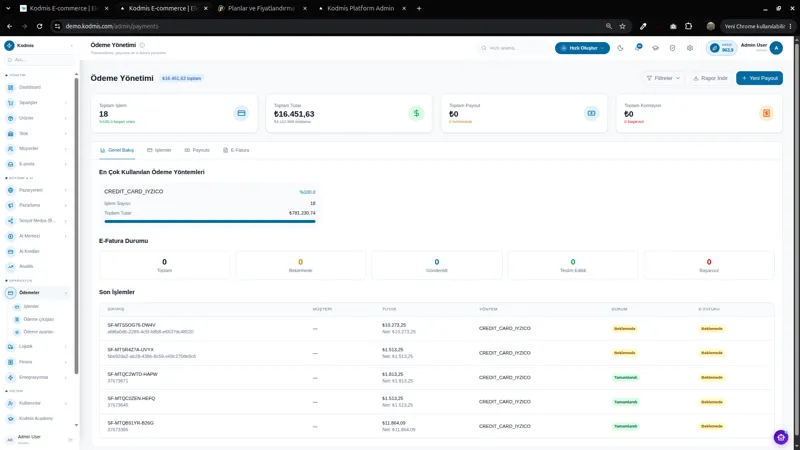The height and width of the screenshot is (450, 800).
Task: Click the Pazaryerleri sidebar icon
Action: coord(11,190)
